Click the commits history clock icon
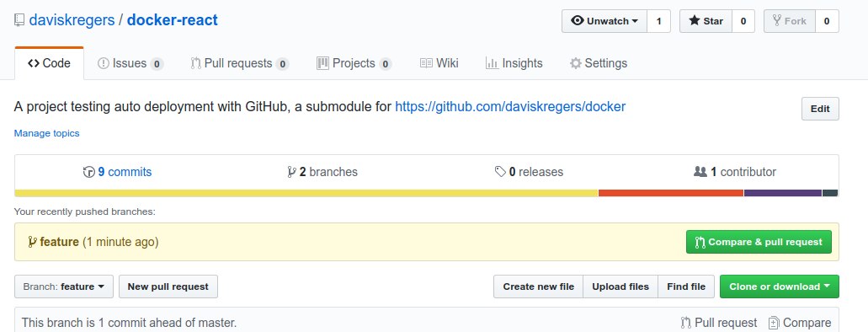Viewport: 868px width, 332px height. (x=88, y=172)
